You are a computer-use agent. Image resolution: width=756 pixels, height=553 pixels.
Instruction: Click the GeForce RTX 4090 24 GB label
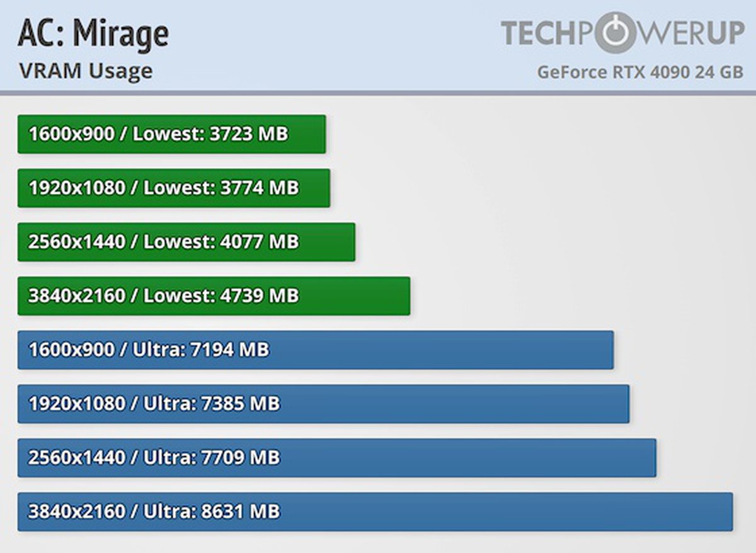coord(640,72)
